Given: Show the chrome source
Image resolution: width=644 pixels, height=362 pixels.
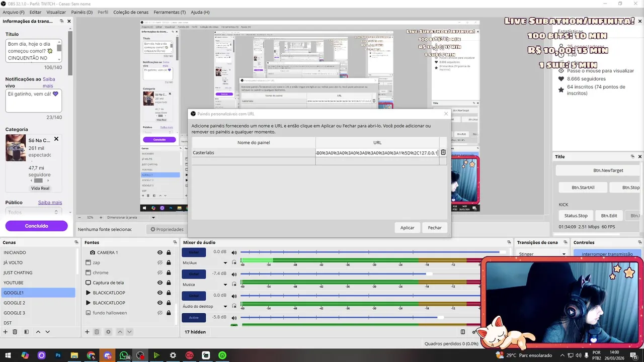Looking at the screenshot, I should (x=159, y=273).
